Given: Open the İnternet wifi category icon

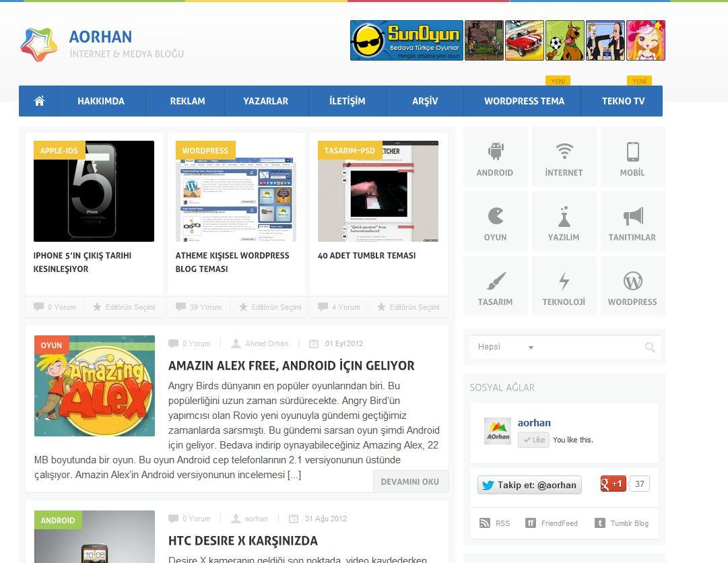Looking at the screenshot, I should pos(564,151).
